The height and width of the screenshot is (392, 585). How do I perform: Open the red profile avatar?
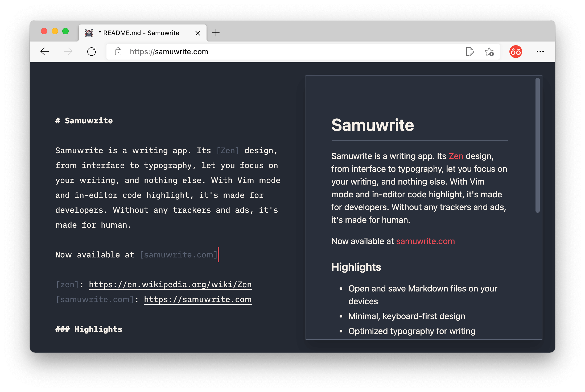[x=516, y=52]
